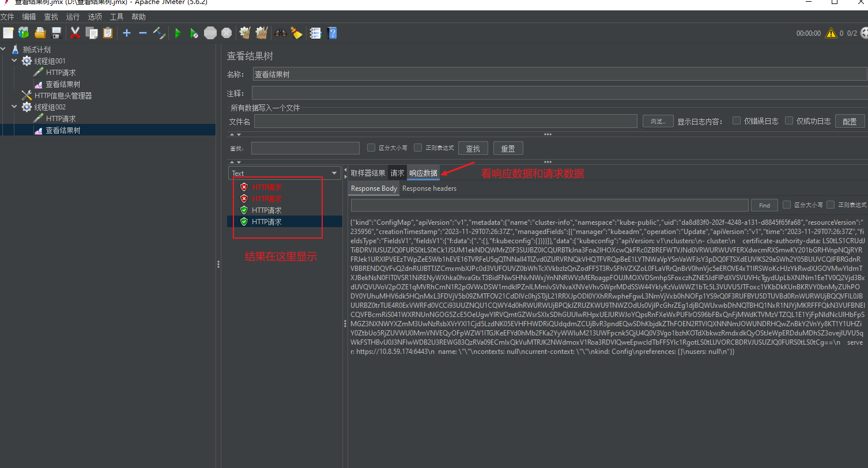868x468 pixels.
Task: Open the 选项 menu
Action: [95, 17]
